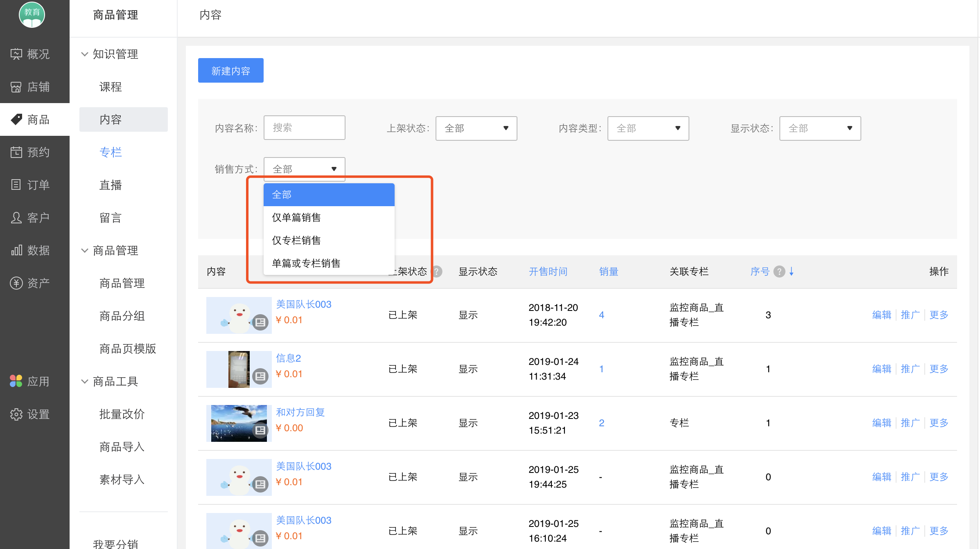The height and width of the screenshot is (549, 980).
Task: Choose 单篇或专栏销售 option
Action: point(329,263)
